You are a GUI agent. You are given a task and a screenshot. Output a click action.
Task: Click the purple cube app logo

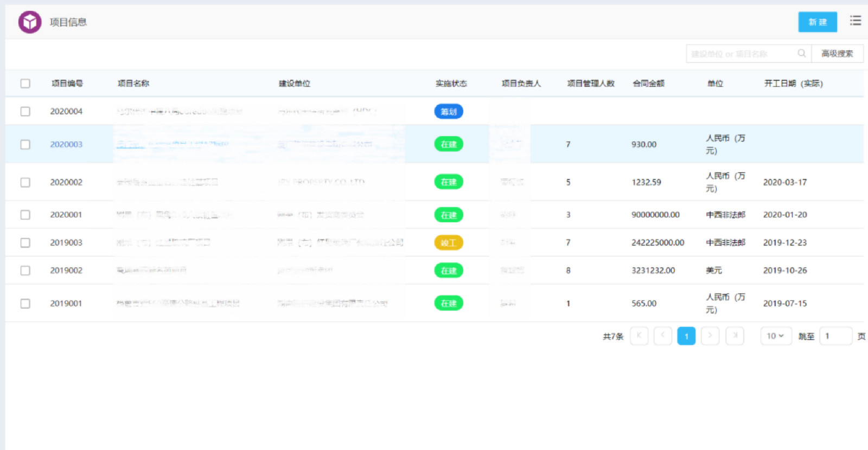[x=30, y=22]
